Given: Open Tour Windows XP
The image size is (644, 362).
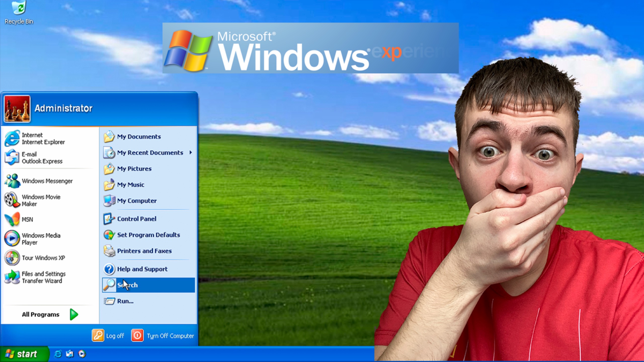Looking at the screenshot, I should 44,258.
